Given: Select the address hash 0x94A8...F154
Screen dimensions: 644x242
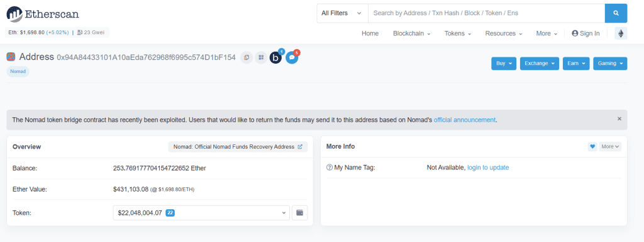Looking at the screenshot, I should [146, 57].
